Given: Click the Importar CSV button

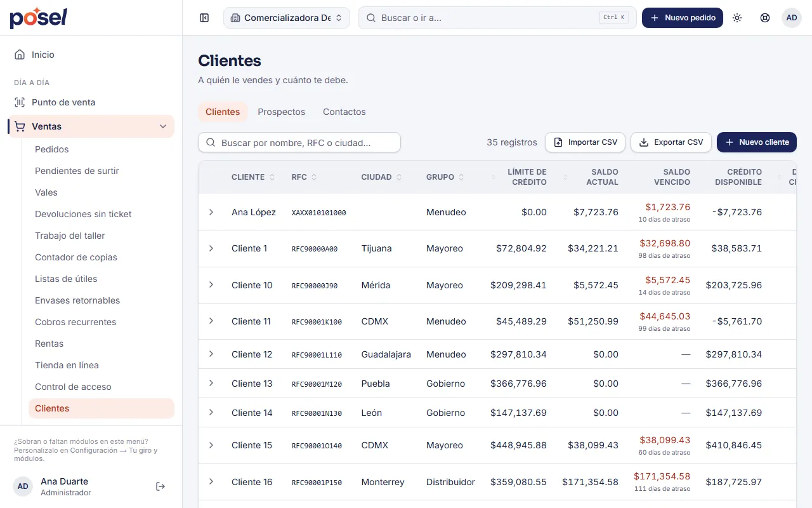Looking at the screenshot, I should 586,142.
